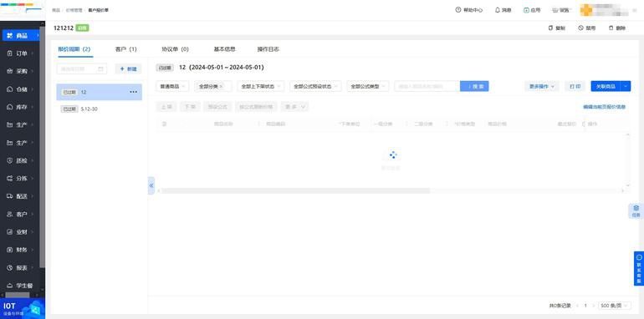Click the blue 搜索 search button
Image resolution: width=644 pixels, height=319 pixels.
[x=474, y=87]
